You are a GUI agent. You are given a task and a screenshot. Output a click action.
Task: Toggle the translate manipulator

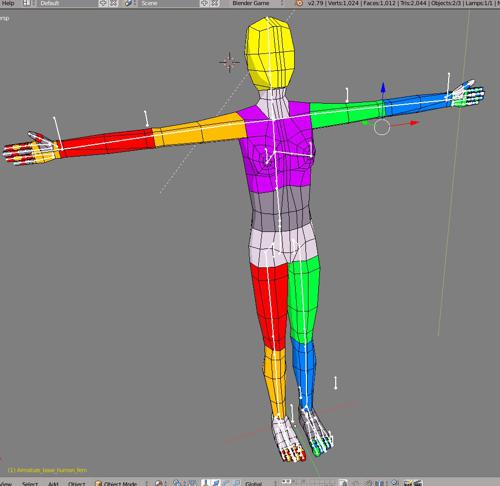(216, 483)
